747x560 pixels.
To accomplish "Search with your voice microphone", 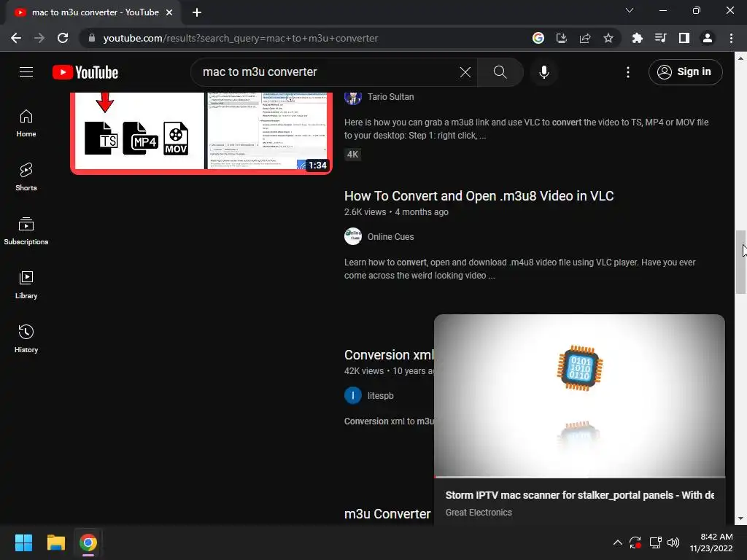I will point(543,72).
